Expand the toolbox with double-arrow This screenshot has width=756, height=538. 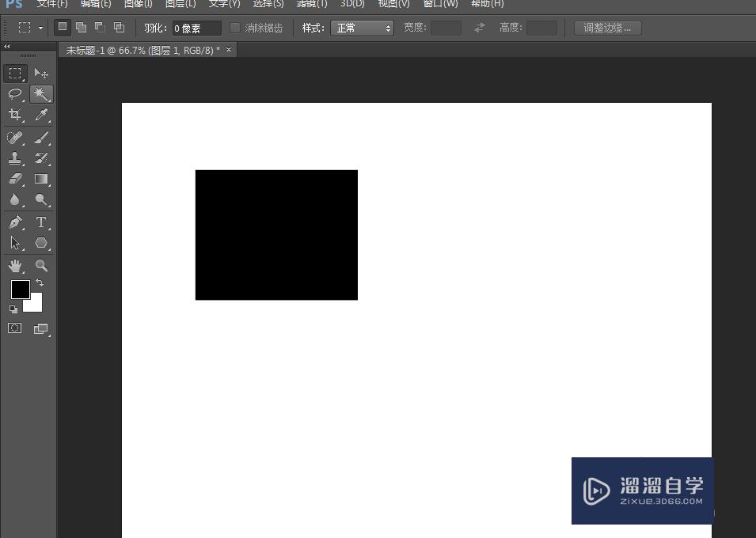point(7,47)
